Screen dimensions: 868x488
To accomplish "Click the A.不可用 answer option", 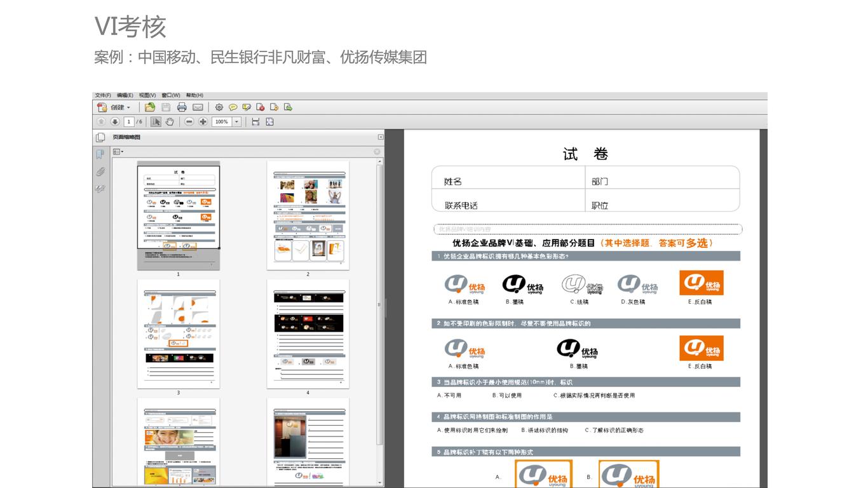I will click(449, 395).
